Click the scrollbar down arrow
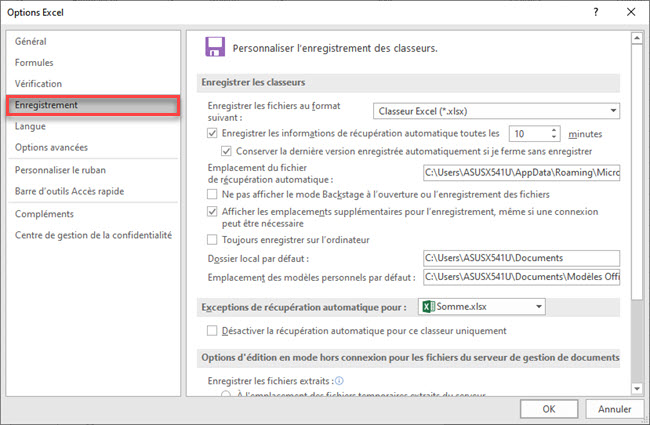The width and height of the screenshot is (650, 425). [x=637, y=389]
